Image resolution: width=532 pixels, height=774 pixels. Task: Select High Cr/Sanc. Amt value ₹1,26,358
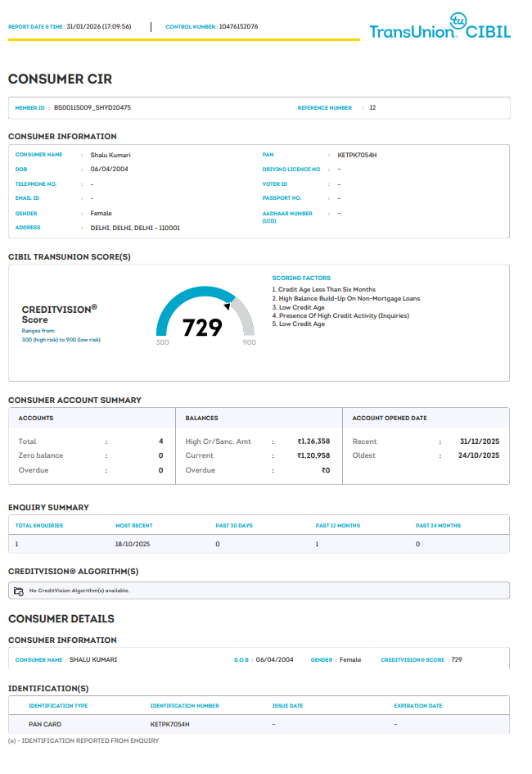tap(313, 441)
